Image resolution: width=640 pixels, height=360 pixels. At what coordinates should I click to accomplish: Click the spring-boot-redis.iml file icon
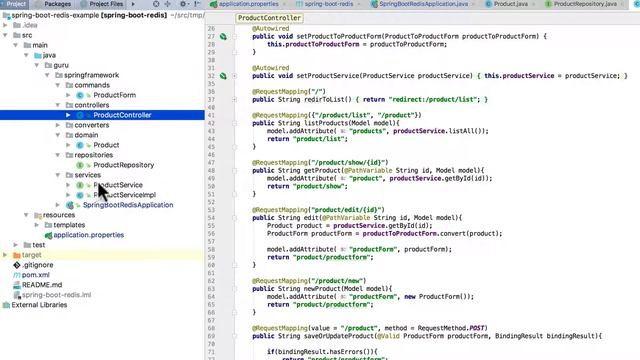pyautogui.click(x=17, y=295)
